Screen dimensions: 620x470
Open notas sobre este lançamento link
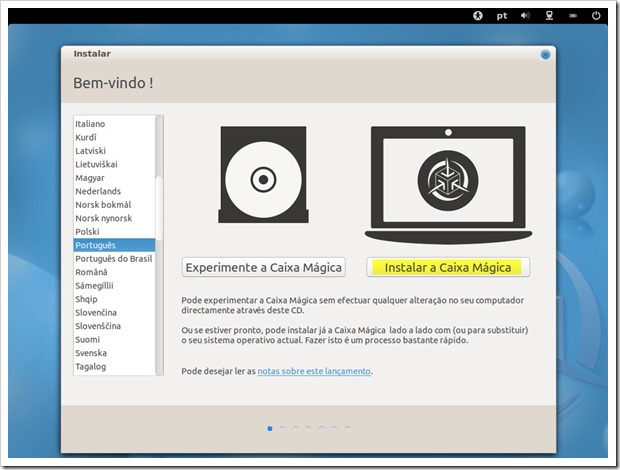pyautogui.click(x=314, y=371)
